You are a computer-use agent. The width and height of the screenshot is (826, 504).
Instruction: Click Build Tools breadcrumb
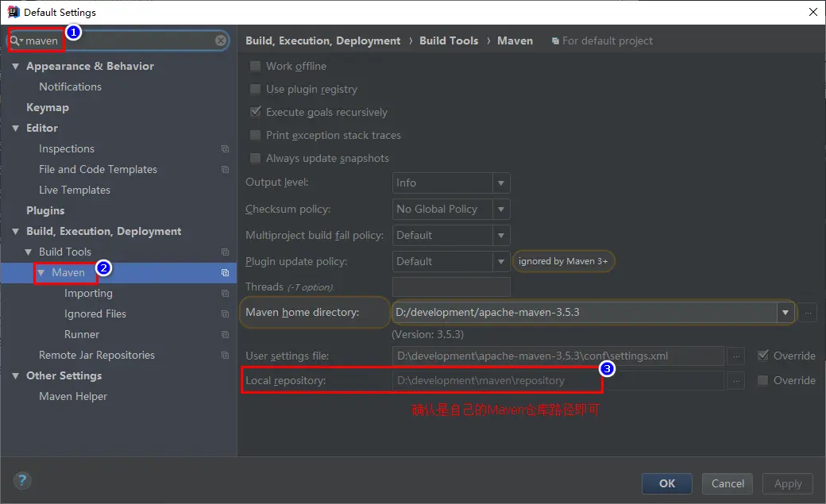[x=449, y=41]
